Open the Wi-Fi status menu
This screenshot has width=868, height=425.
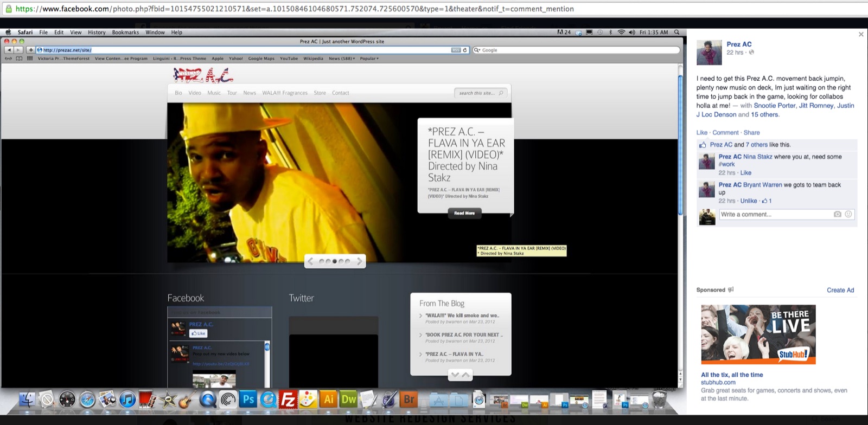pyautogui.click(x=621, y=32)
